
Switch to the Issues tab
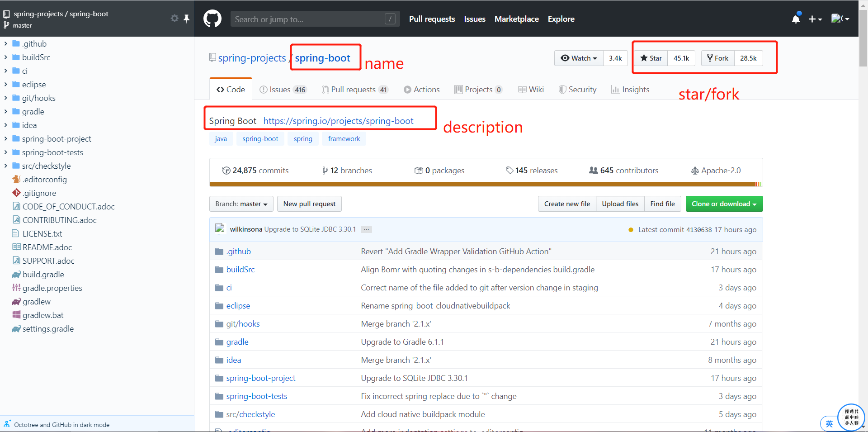pos(283,90)
